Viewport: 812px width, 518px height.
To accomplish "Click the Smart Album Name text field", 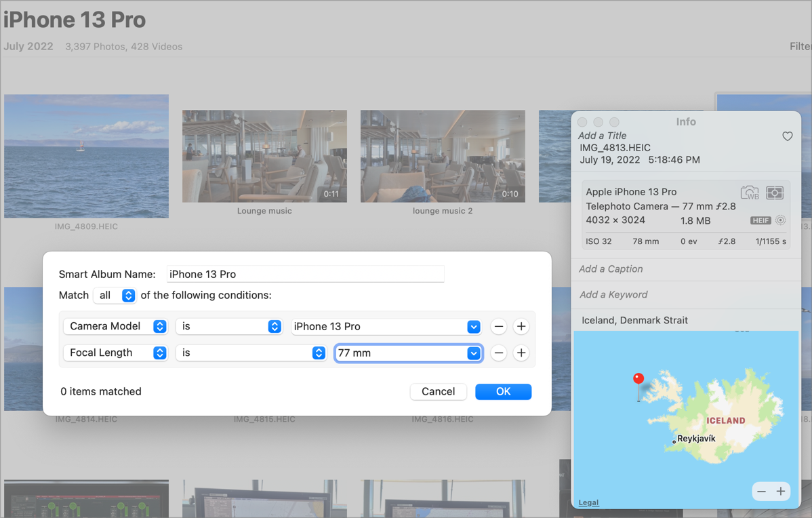I will (305, 275).
